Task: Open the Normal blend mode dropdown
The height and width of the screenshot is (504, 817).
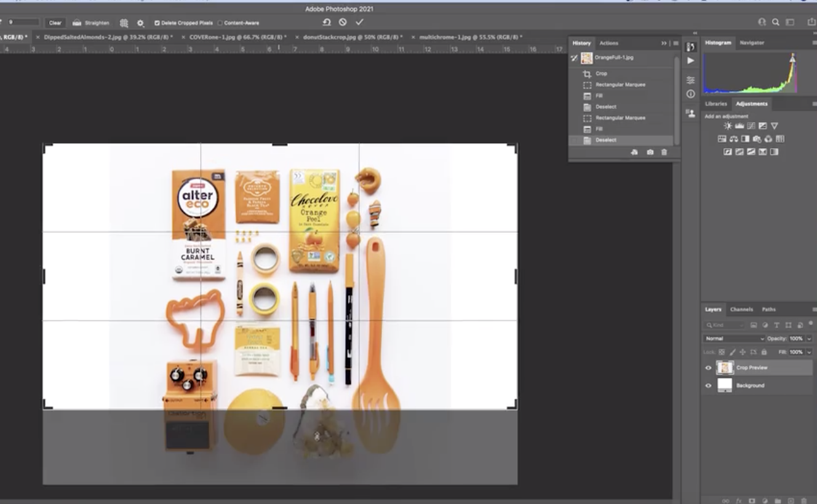Action: (734, 339)
